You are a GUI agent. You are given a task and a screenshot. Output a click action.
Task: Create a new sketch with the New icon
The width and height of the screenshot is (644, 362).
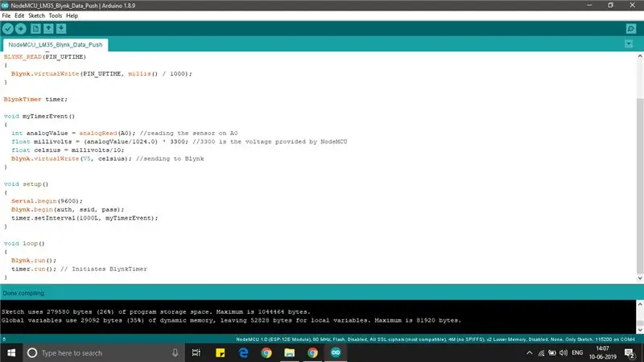(35, 29)
